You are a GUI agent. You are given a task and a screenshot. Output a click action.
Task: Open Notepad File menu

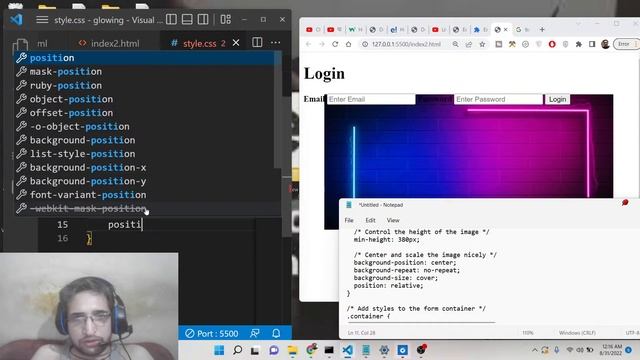pos(349,220)
